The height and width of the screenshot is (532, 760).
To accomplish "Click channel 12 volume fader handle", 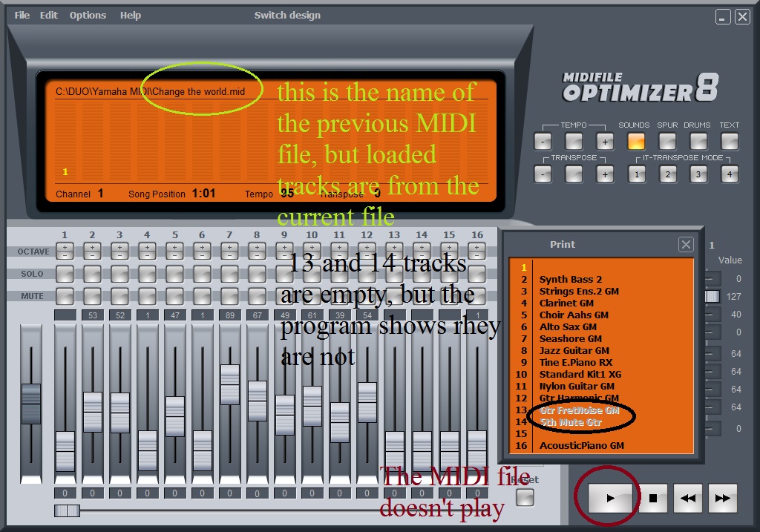I will point(367,402).
